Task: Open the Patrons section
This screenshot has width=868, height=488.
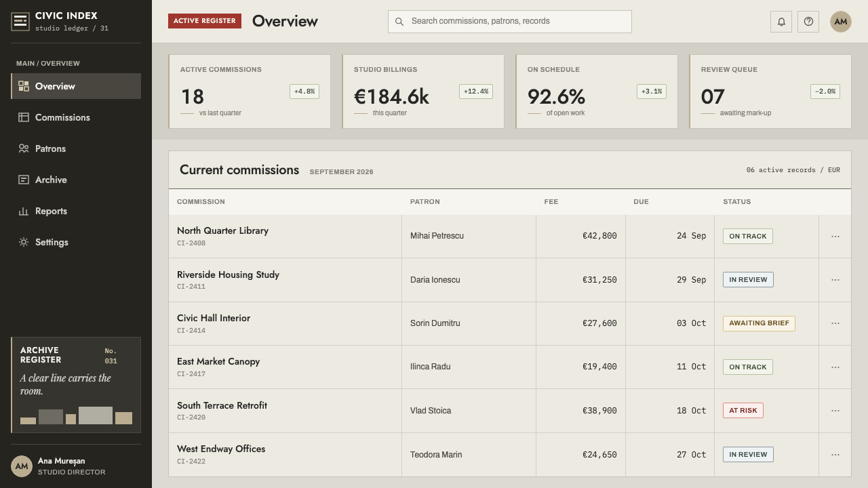Action: tap(76, 148)
